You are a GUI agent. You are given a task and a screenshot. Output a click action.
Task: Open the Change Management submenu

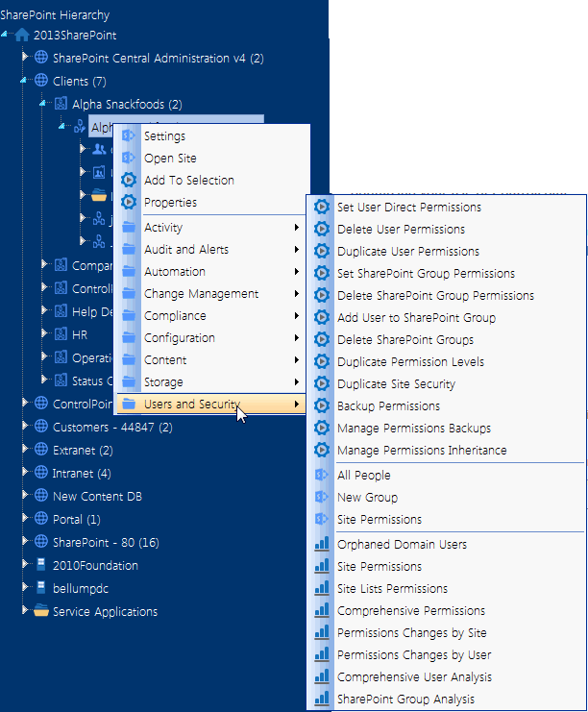[x=211, y=294]
